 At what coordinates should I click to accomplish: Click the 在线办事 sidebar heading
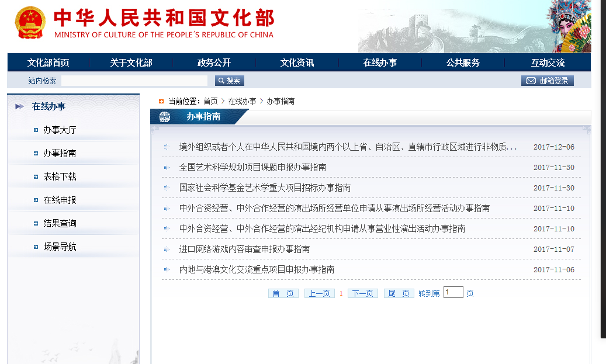pyautogui.click(x=49, y=107)
